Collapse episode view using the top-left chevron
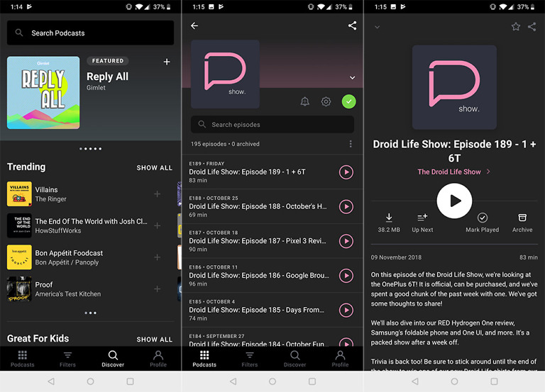This screenshot has width=545, height=392. tap(377, 27)
